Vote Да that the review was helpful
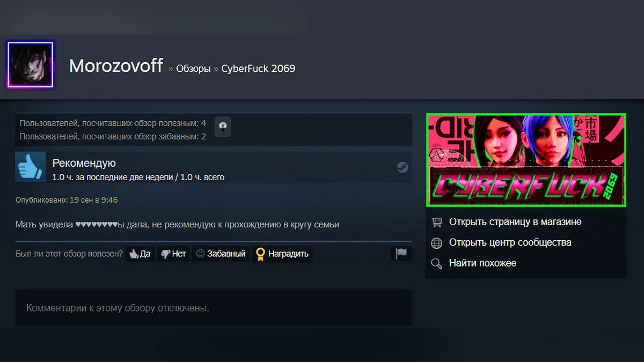 coord(140,254)
